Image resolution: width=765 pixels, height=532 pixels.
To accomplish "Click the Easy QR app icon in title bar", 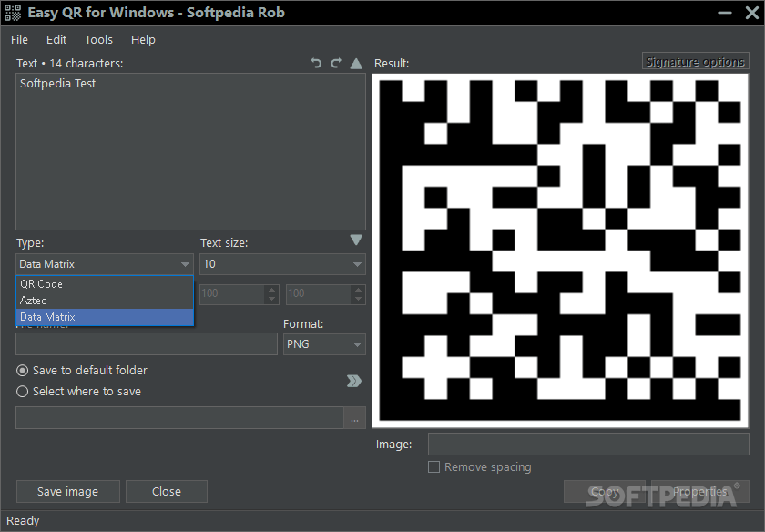I will [13, 13].
